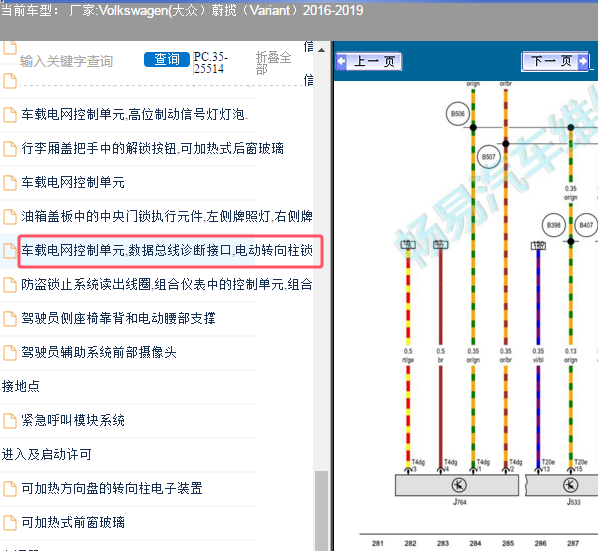The image size is (598, 551).
Task: Click document icon beside 可加热方向盘
Action: tap(10, 488)
